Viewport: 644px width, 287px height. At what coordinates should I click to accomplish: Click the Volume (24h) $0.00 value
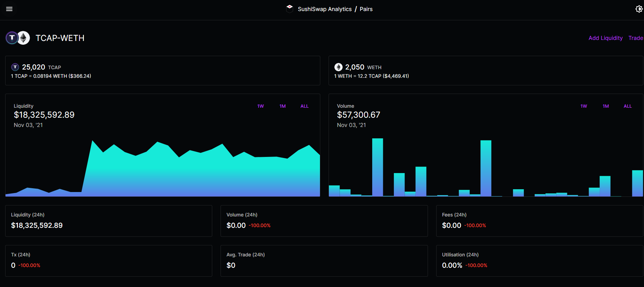point(236,225)
